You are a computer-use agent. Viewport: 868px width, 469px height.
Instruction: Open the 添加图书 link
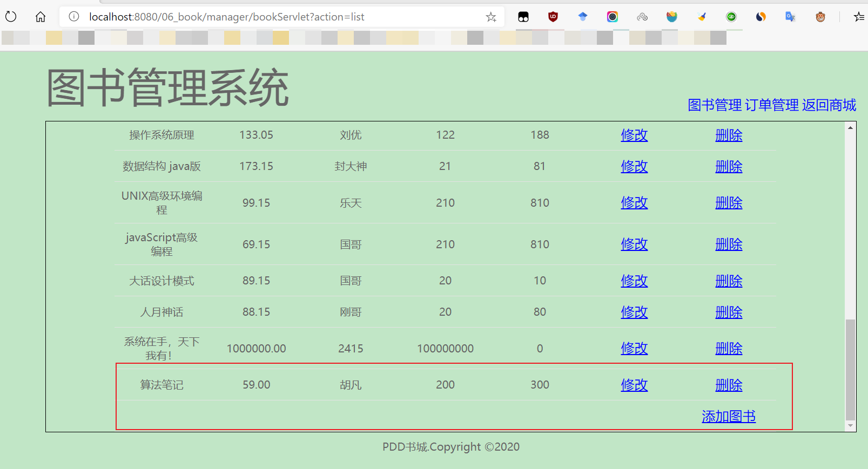(729, 416)
